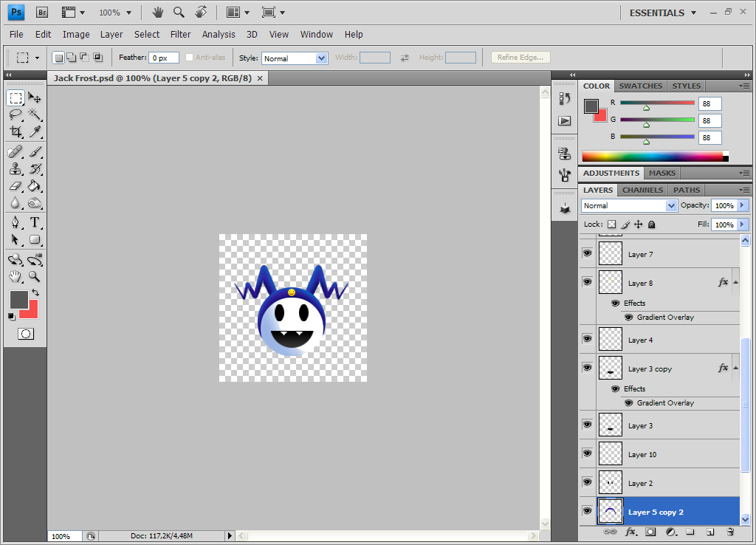Select the Blur tool
Image resolution: width=756 pixels, height=545 pixels.
pos(16,202)
